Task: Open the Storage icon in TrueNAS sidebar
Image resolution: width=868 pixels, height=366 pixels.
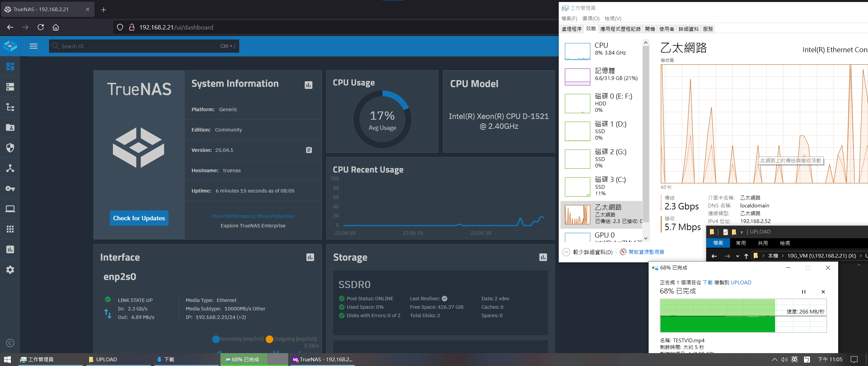Action: (10, 87)
